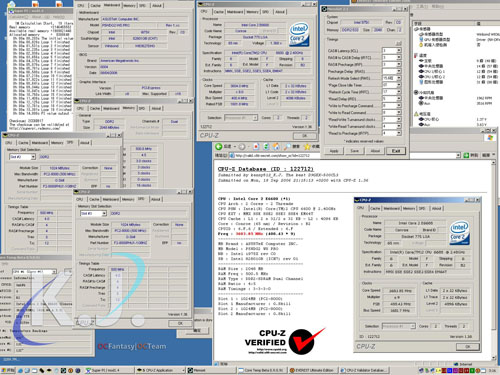Click About button in MemSet
This screenshot has width=500, height=375.
(x=375, y=151)
